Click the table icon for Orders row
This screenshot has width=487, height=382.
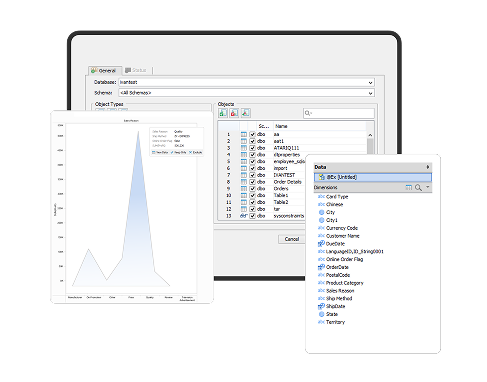pyautogui.click(x=244, y=189)
